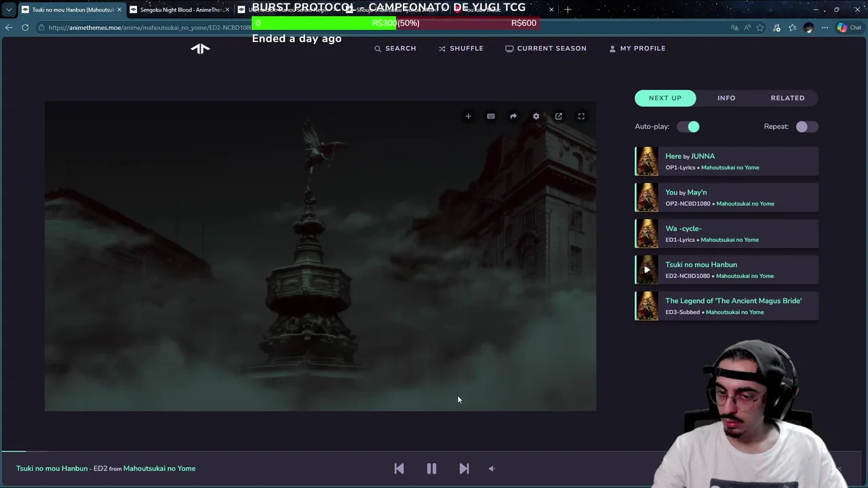The height and width of the screenshot is (488, 868).
Task: Open video player settings gear
Action: (x=536, y=117)
